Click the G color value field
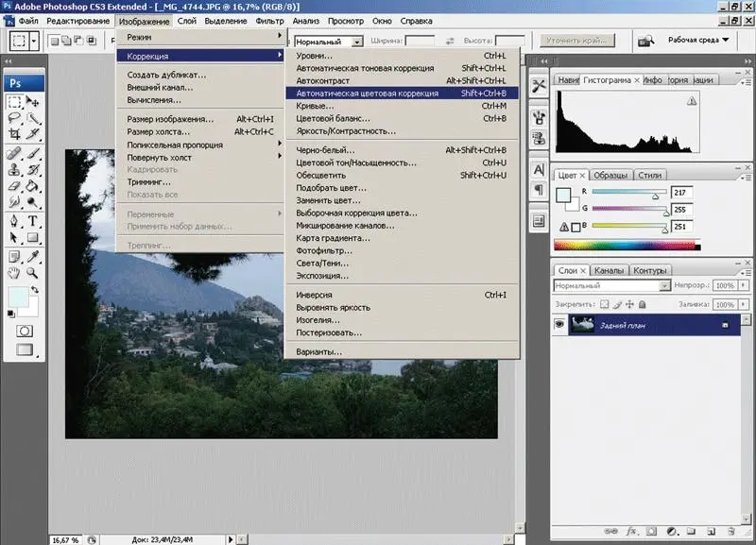This screenshot has height=545, width=756. (x=681, y=210)
